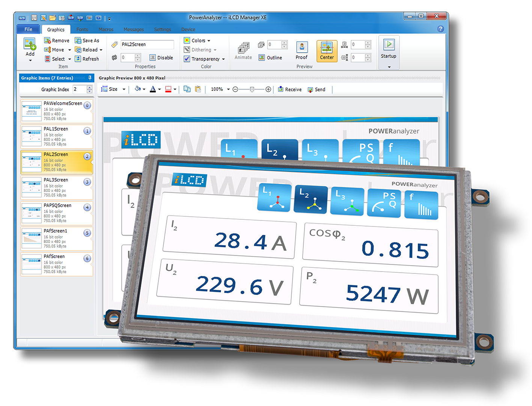Expand the Reload dropdown arrow

click(x=101, y=50)
